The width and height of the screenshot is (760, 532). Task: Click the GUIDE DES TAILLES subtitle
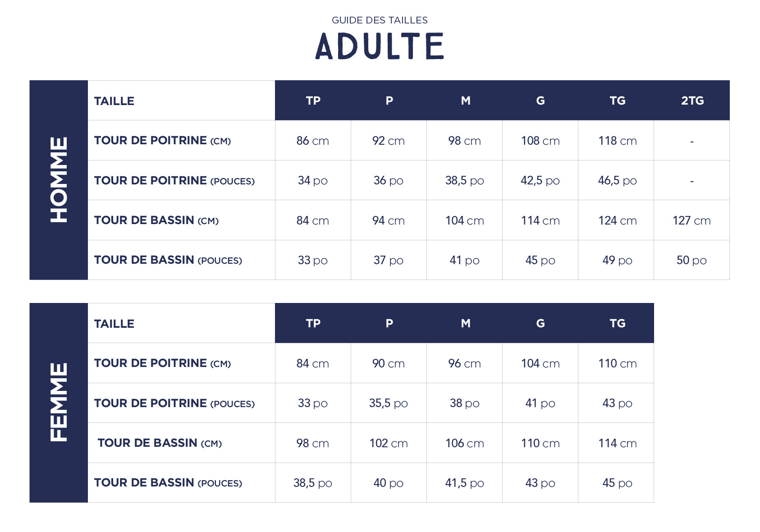coord(380,20)
